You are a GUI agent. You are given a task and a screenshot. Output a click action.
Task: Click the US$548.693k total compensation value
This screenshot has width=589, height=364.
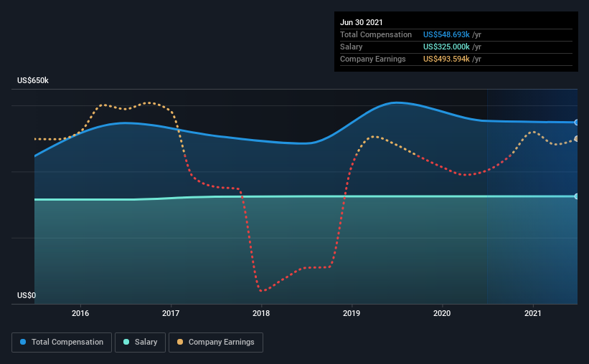point(446,34)
